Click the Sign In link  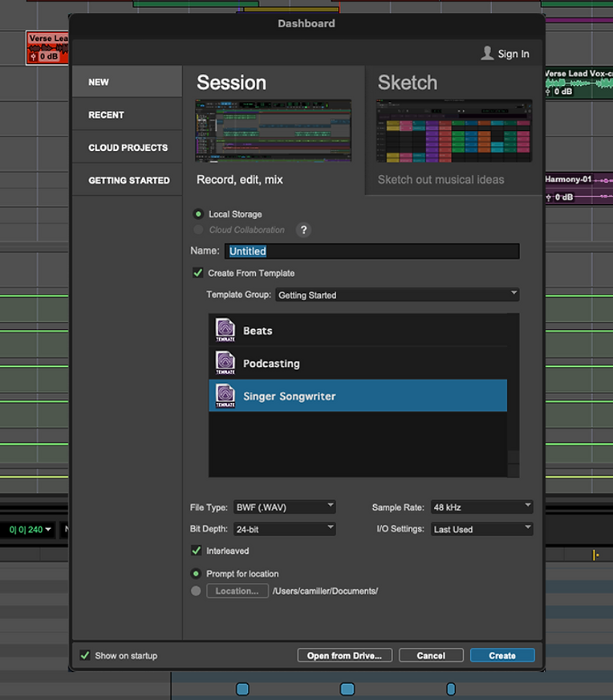513,54
